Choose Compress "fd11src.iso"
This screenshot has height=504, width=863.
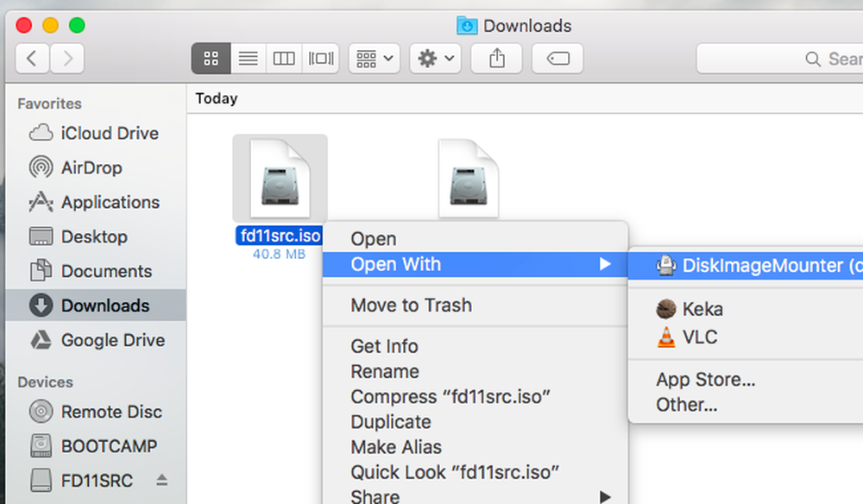tap(475, 397)
